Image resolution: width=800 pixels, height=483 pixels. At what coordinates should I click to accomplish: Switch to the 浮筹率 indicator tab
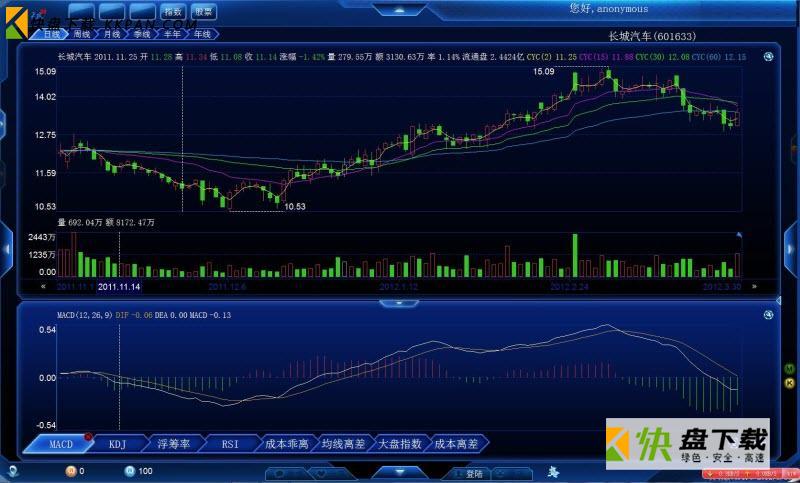(173, 444)
